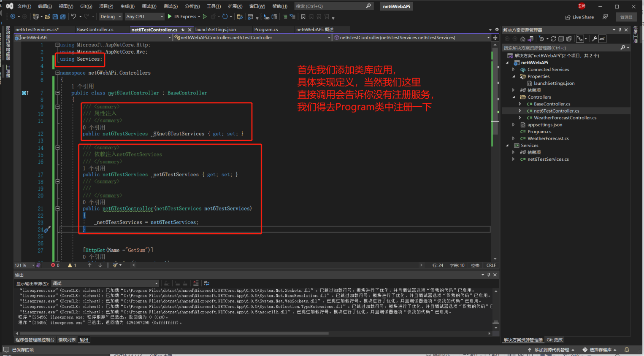This screenshot has width=644, height=356.
Task: Open the Output source dropdown showing 调试
Action: tap(105, 283)
